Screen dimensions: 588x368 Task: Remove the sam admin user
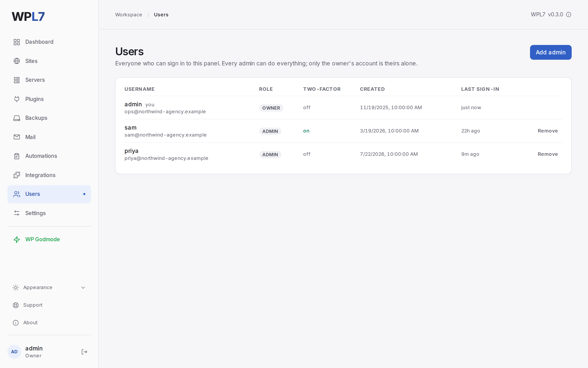tap(548, 131)
